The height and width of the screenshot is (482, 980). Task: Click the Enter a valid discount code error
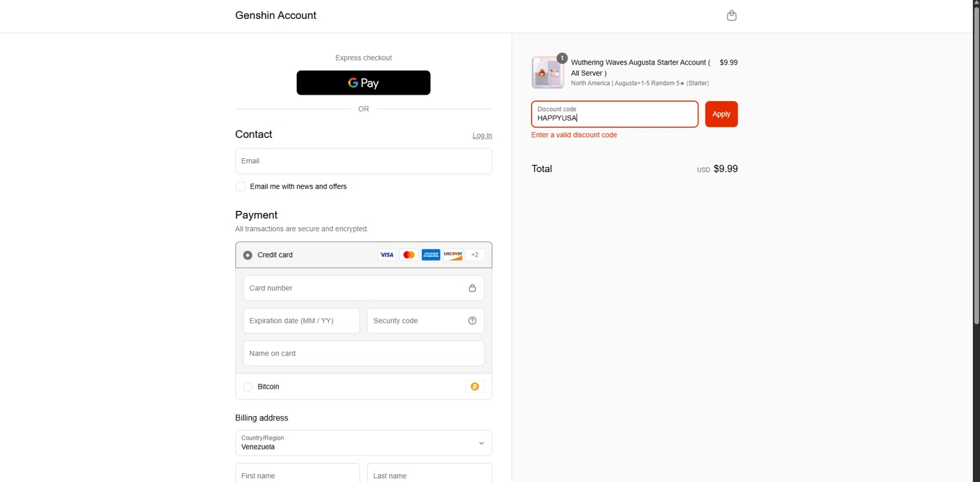click(x=574, y=135)
